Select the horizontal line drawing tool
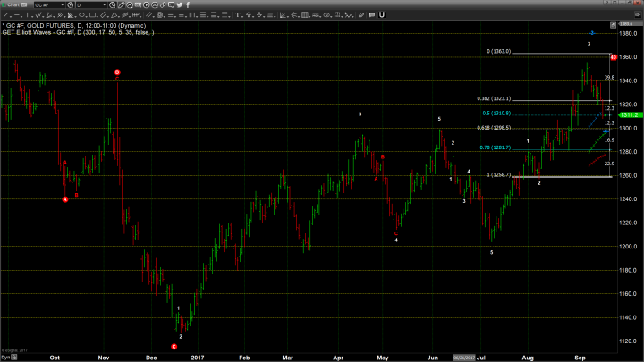 pos(17,15)
